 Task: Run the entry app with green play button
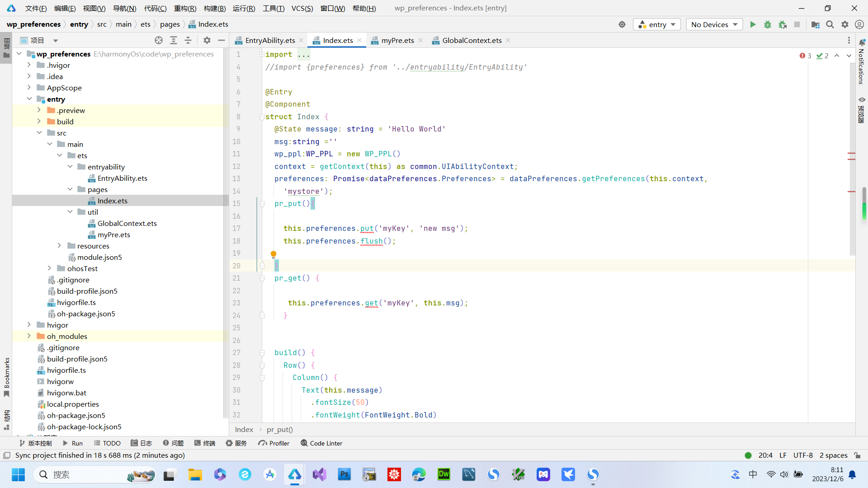coord(753,24)
